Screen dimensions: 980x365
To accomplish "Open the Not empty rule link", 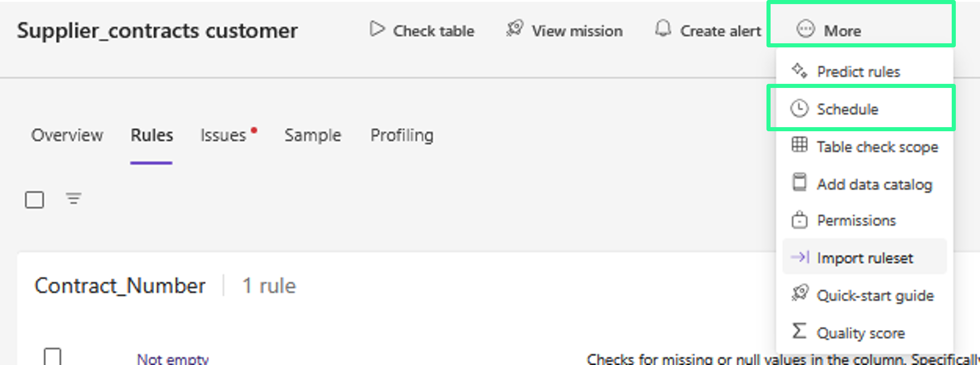I will click(172, 359).
